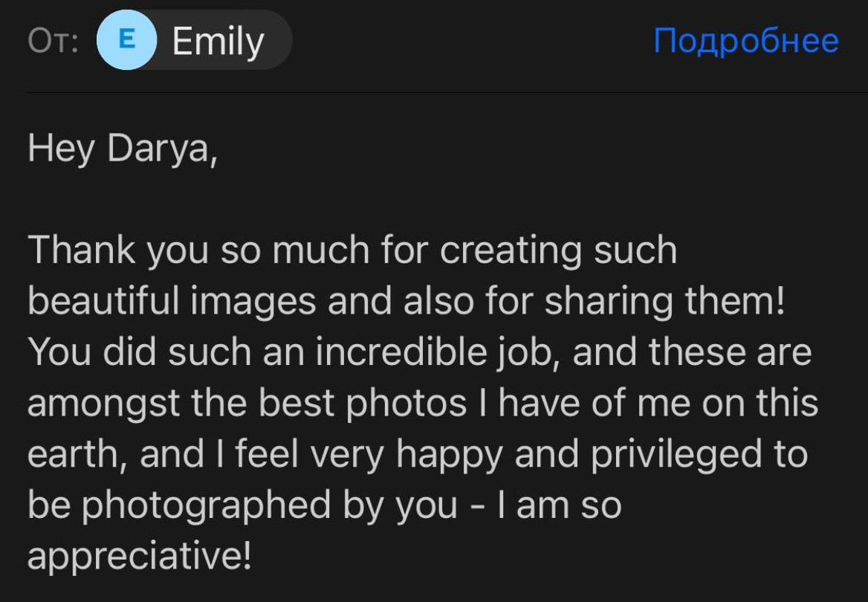Click the "Hey Darya," greeting line
The width and height of the screenshot is (868, 602).
tap(123, 149)
